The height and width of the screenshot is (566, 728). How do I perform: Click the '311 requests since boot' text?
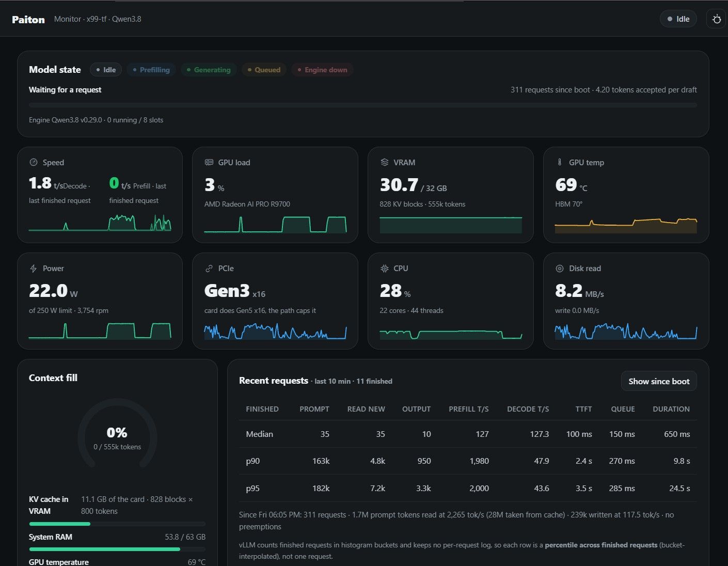point(550,90)
